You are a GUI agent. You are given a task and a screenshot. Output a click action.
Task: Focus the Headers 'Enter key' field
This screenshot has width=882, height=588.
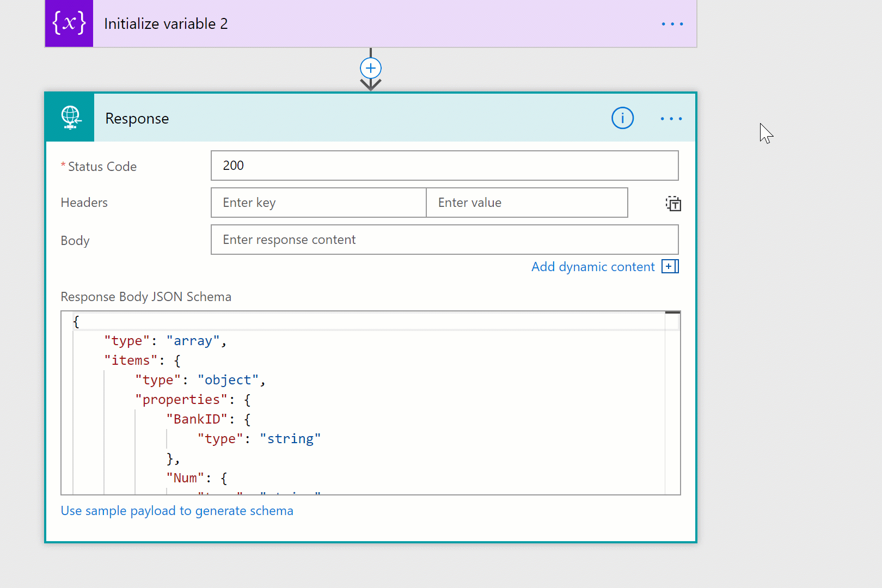(318, 203)
